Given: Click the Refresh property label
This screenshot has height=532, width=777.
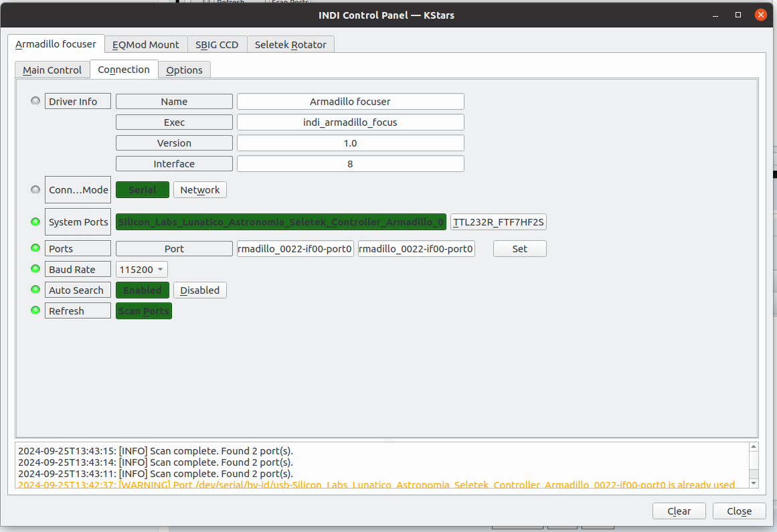Looking at the screenshot, I should coord(78,311).
